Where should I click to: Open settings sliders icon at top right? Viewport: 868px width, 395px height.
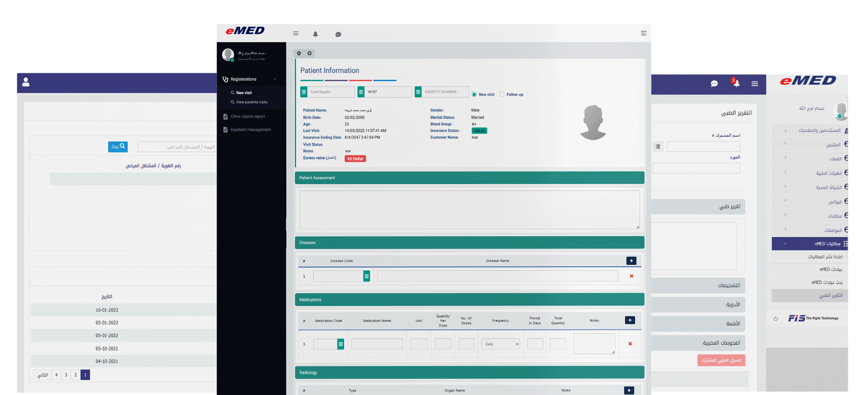[643, 33]
